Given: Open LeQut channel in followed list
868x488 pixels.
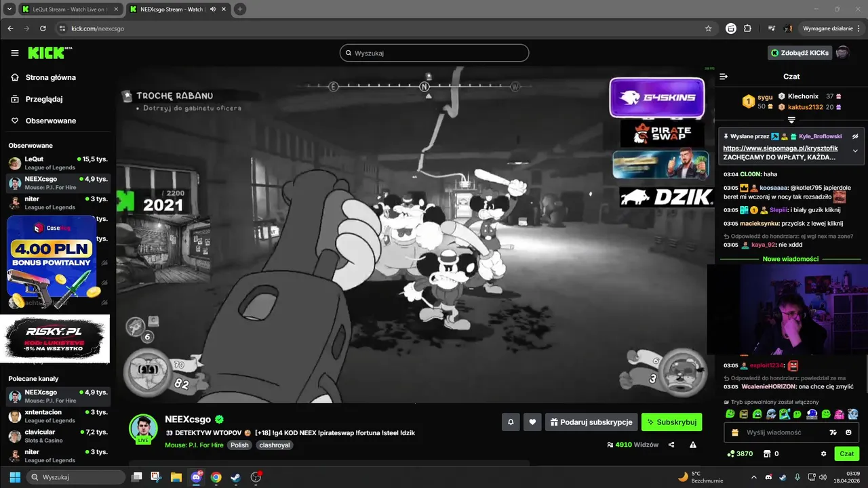Looking at the screenshot, I should [58, 163].
